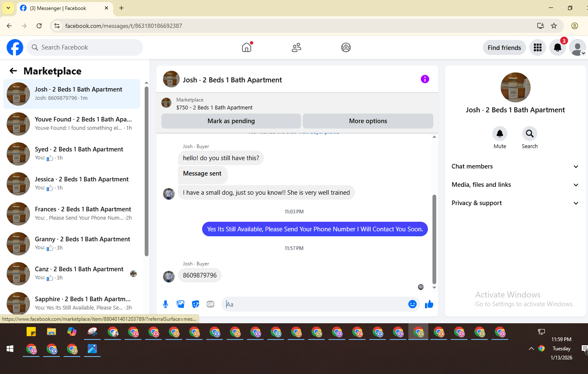Viewport: 588px width, 374px height.
Task: Choose a sticker icon
Action: point(195,304)
